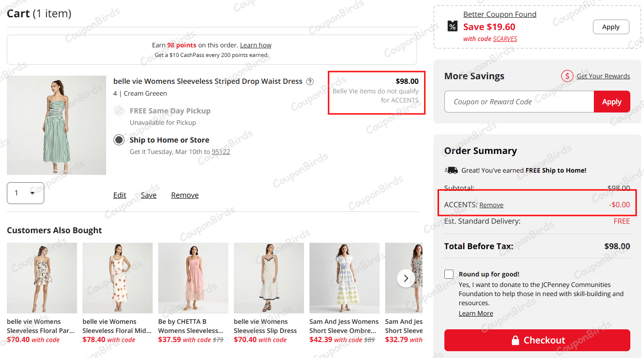Open the Sleeveless Floral Par... dress thumbnail

[42, 278]
